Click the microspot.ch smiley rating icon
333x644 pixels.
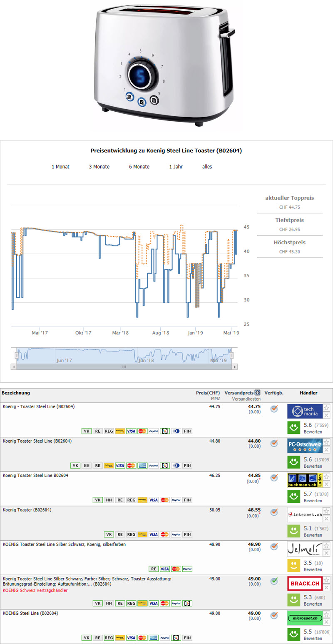tap(294, 634)
